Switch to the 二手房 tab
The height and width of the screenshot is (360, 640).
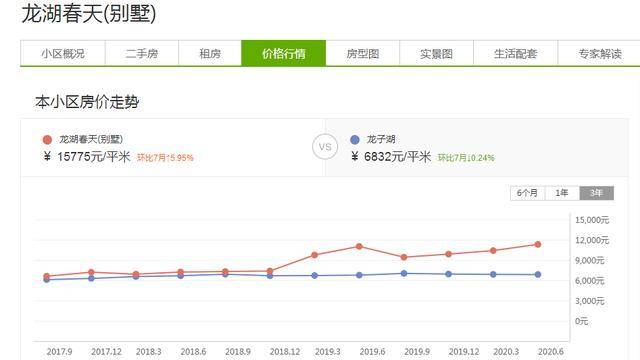(142, 53)
